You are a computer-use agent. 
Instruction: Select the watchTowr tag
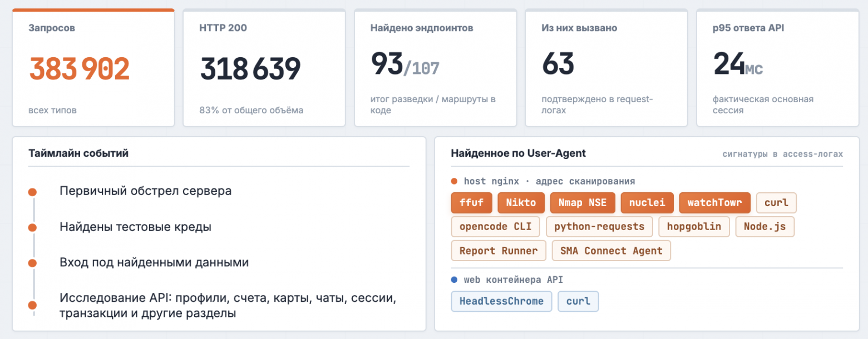pyautogui.click(x=715, y=203)
